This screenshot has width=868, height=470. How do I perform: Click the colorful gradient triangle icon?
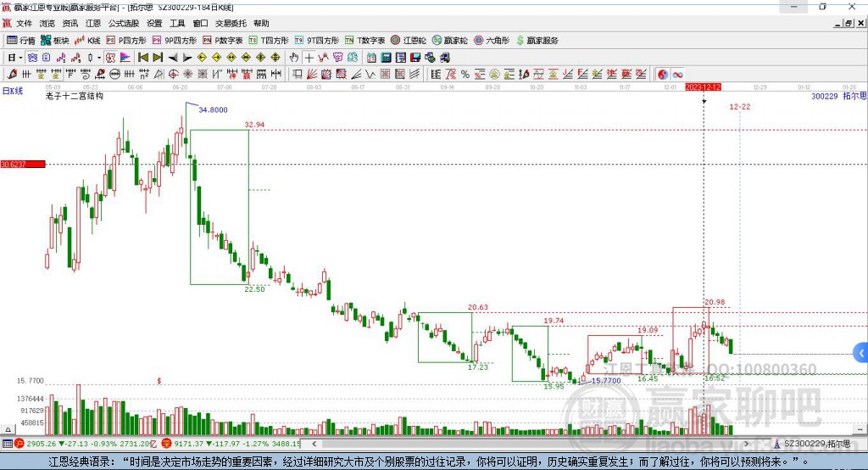125,58
